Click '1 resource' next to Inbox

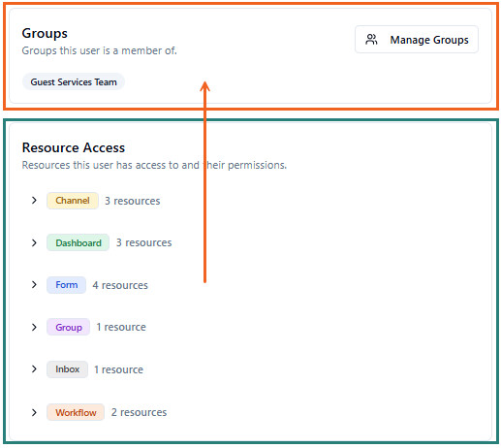click(118, 369)
